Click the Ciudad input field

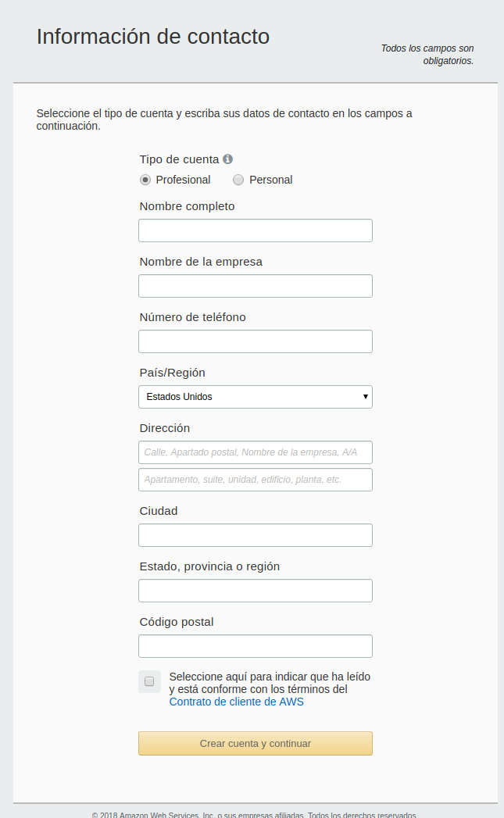click(255, 534)
